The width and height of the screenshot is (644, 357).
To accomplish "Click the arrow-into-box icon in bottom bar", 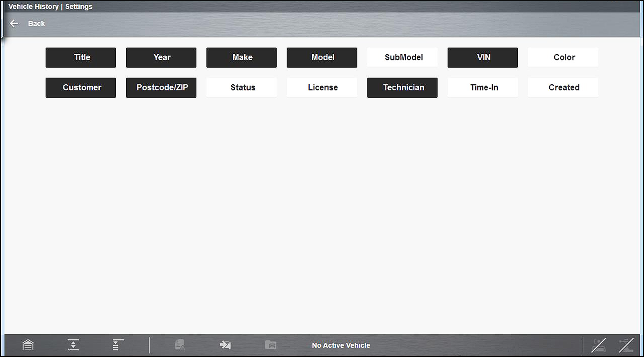I will [226, 345].
